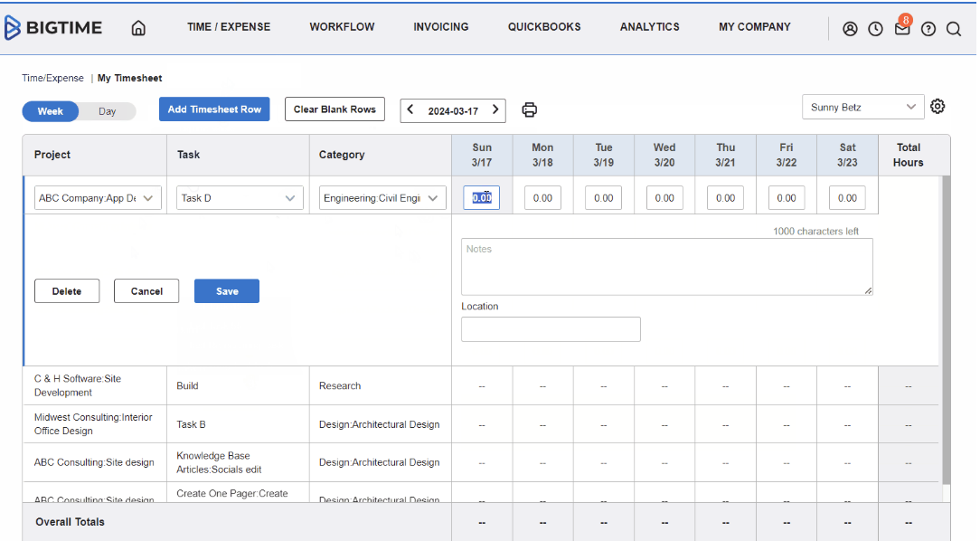Click the Tue 3/19 hours field

(603, 197)
